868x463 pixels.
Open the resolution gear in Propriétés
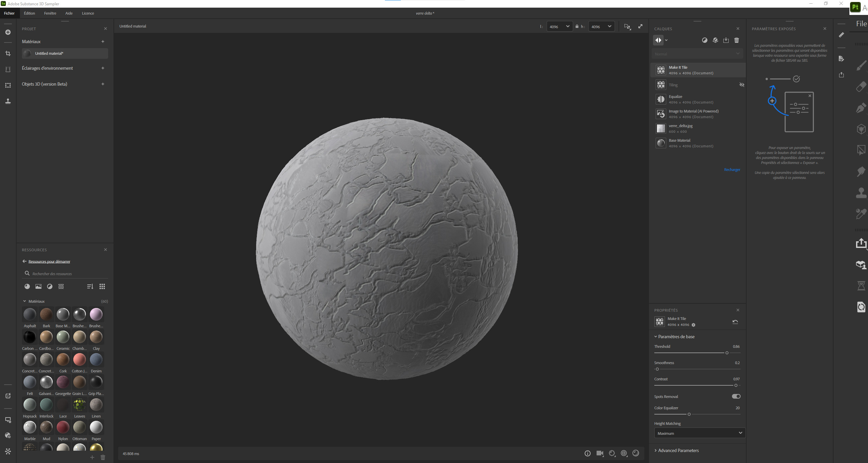coord(693,325)
